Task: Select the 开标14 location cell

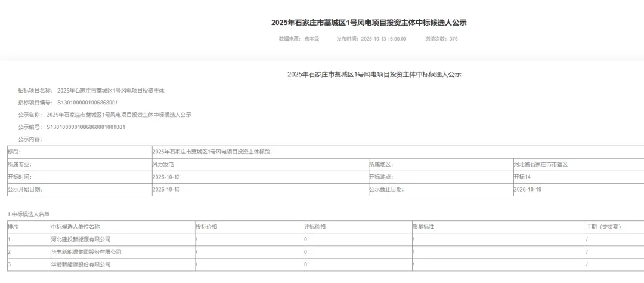Action: click(x=578, y=177)
